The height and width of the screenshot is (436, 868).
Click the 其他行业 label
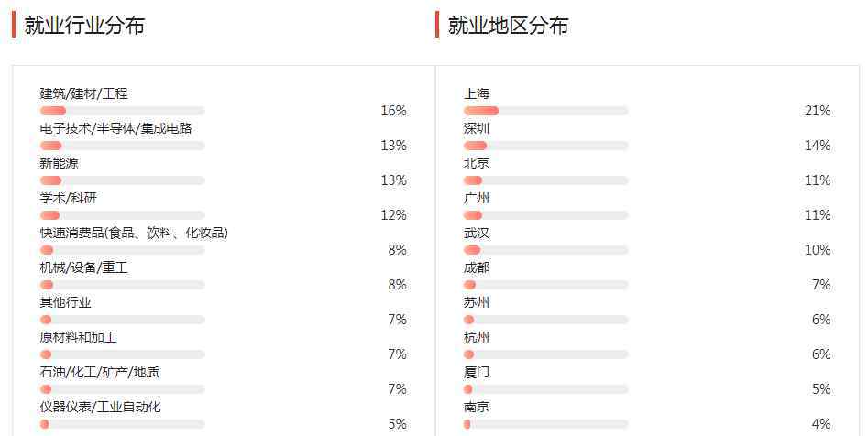[x=65, y=302]
